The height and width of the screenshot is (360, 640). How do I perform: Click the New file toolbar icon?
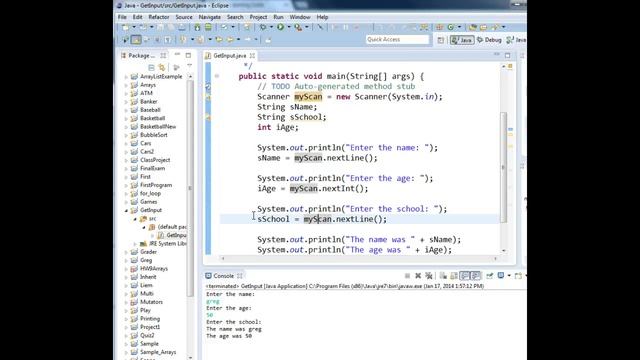[x=125, y=27]
